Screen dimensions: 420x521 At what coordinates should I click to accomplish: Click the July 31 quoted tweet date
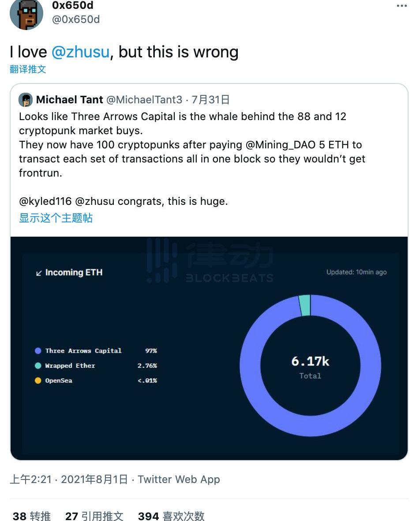pos(210,100)
